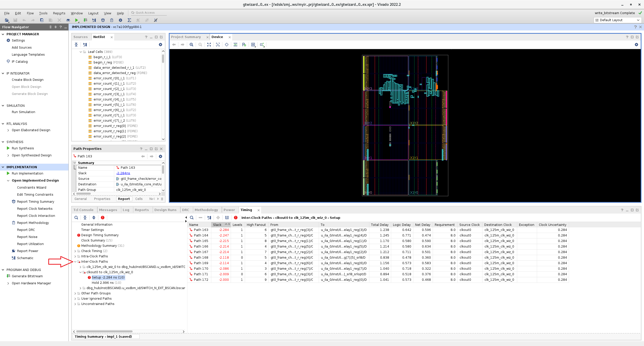644x346 pixels.
Task: Expand the Intra-Clock Paths tree node
Action: pos(75,256)
